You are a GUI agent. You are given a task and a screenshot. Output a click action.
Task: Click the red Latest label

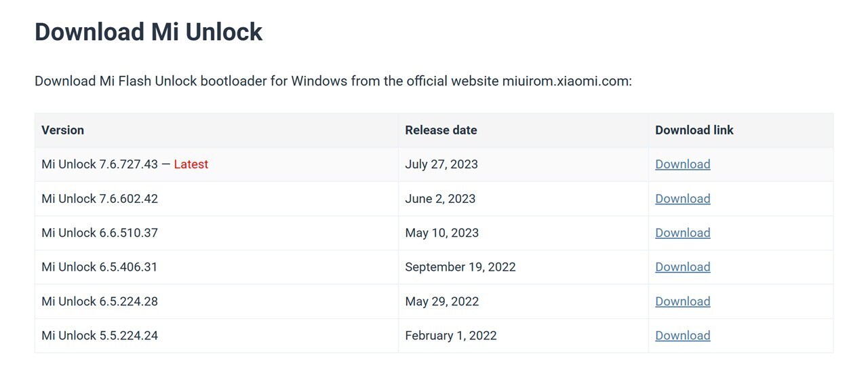[x=191, y=164]
